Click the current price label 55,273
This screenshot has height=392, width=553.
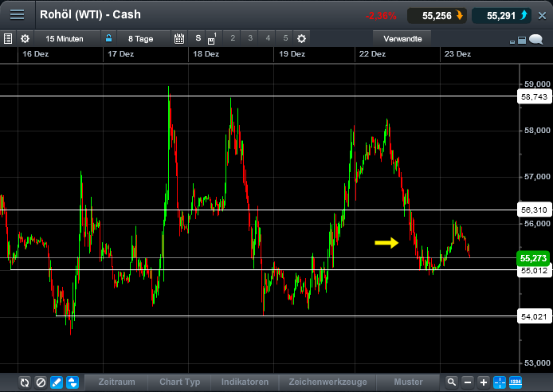tap(533, 258)
